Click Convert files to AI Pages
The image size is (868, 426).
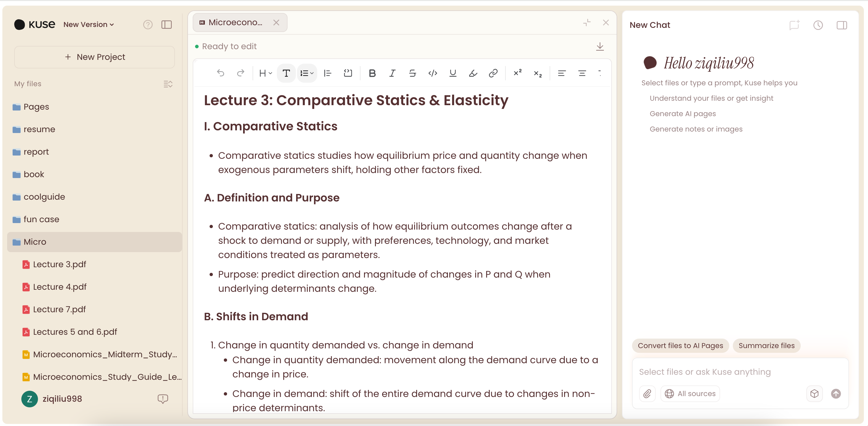(680, 345)
